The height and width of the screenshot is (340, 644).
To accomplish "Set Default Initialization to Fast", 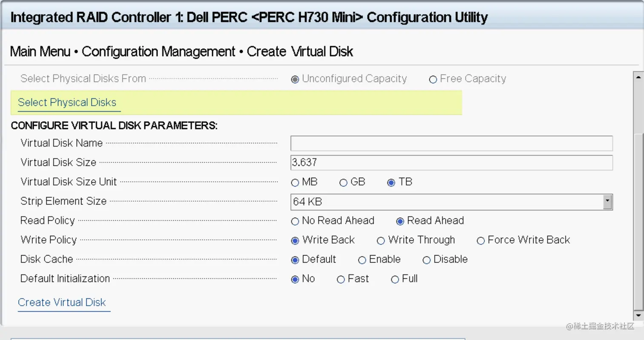I will tap(340, 279).
